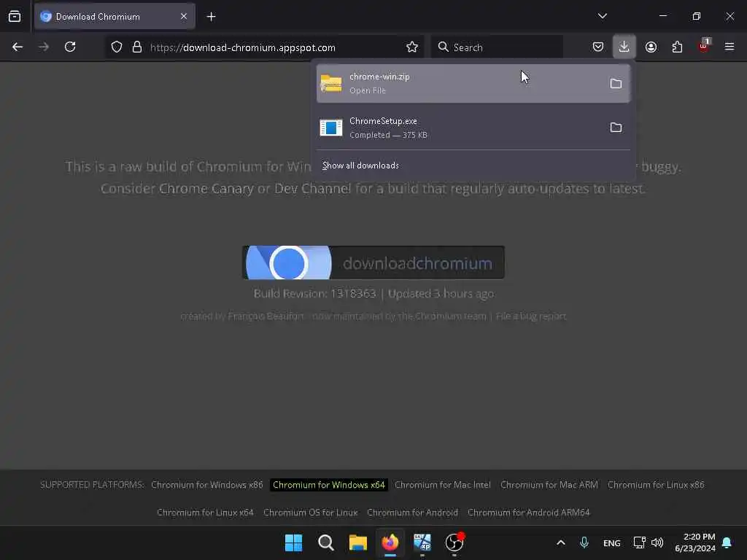The height and width of the screenshot is (560, 747).
Task: Select Chromium OS for Linux platform
Action: pos(311,513)
